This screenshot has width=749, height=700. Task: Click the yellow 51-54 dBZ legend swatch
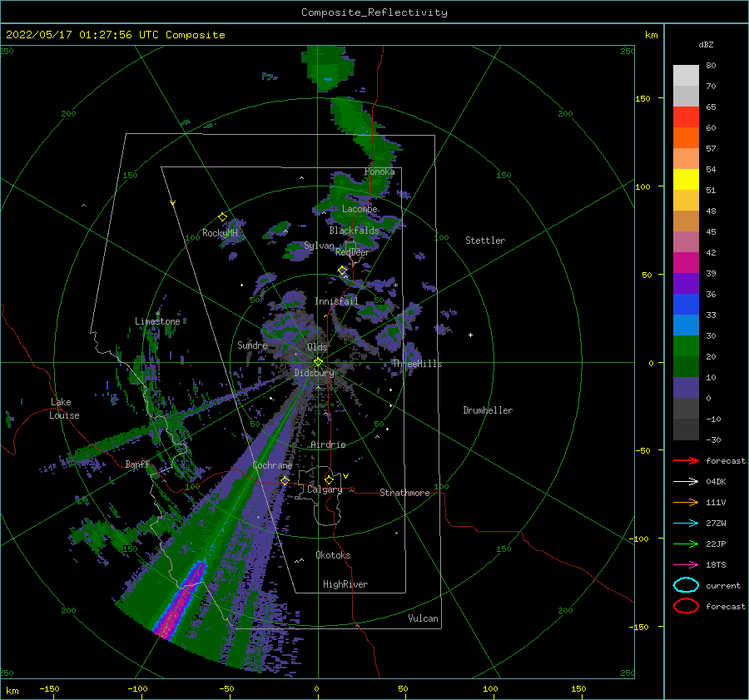pyautogui.click(x=686, y=179)
